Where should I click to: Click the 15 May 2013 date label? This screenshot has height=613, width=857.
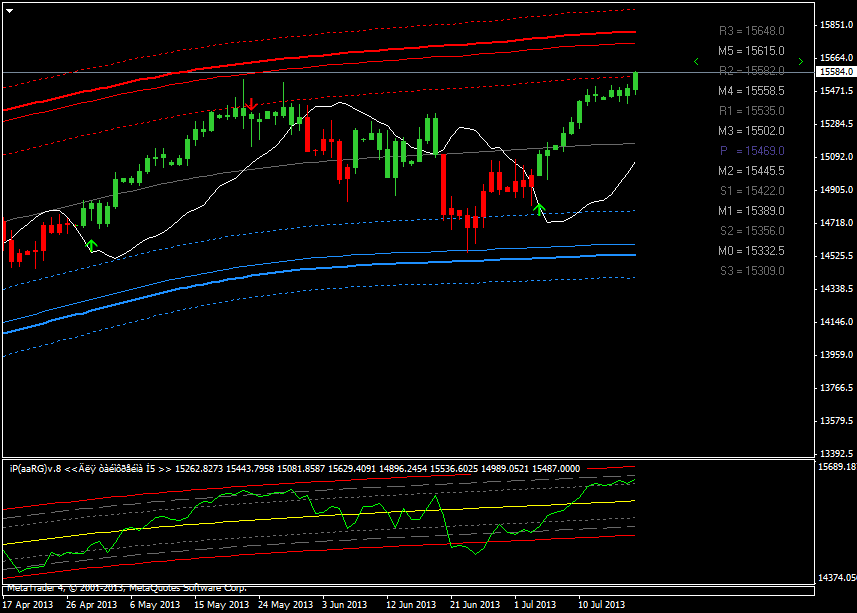pyautogui.click(x=221, y=604)
